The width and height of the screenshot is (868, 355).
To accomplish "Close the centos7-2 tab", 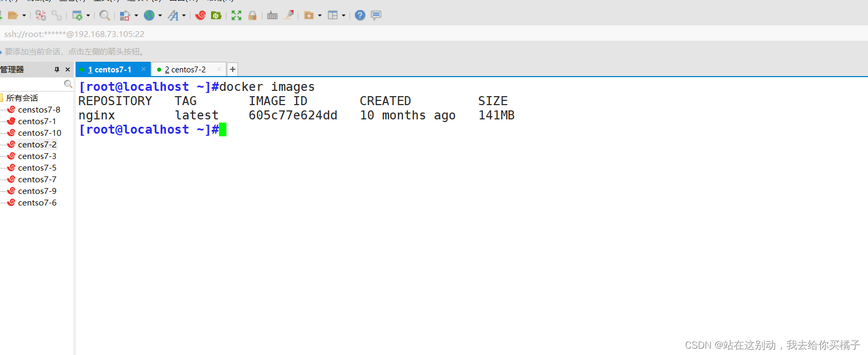I will (x=219, y=69).
